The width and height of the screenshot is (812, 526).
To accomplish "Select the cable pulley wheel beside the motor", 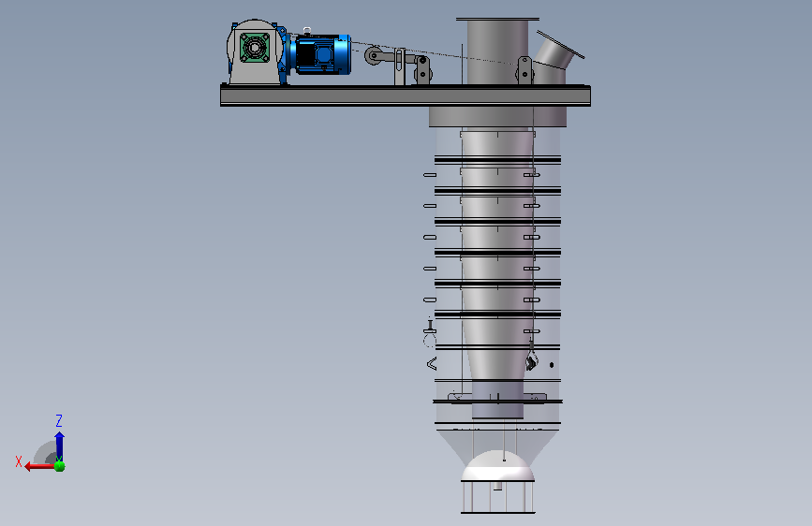I will click(373, 55).
